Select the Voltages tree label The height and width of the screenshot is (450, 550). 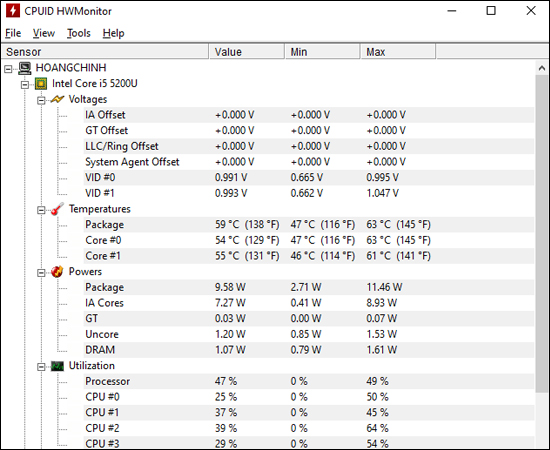tap(88, 99)
